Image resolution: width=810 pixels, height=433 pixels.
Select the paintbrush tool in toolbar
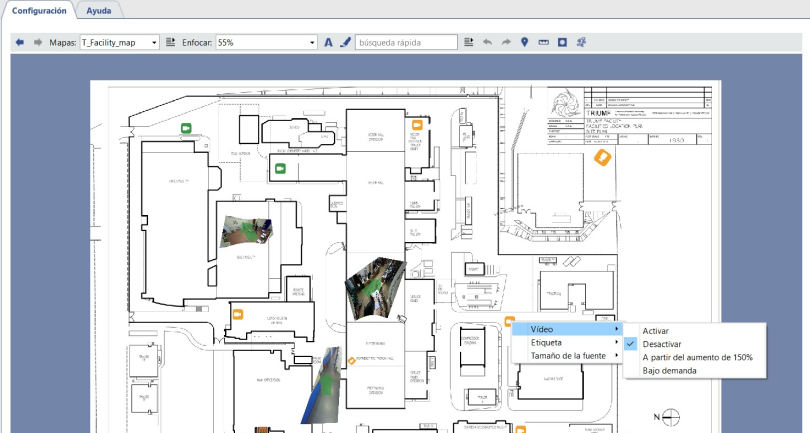point(346,43)
